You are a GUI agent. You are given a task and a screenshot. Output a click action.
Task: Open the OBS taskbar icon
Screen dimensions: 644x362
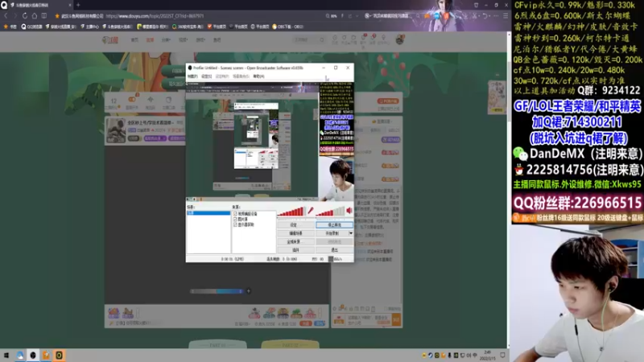coord(33,355)
